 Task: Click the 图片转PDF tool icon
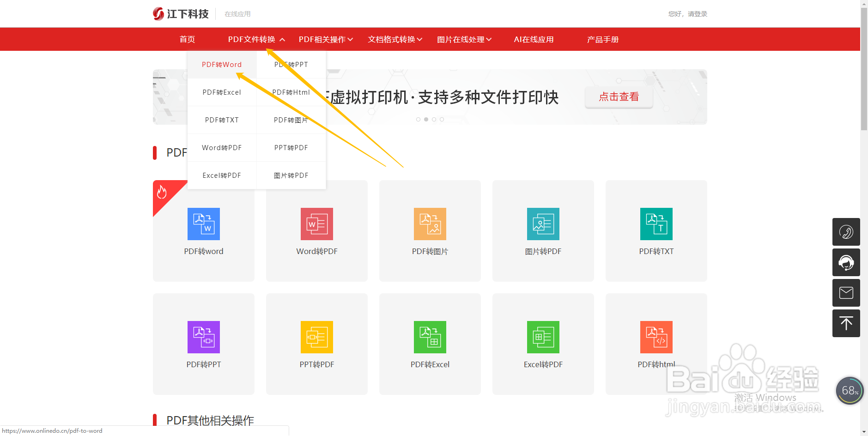(543, 224)
